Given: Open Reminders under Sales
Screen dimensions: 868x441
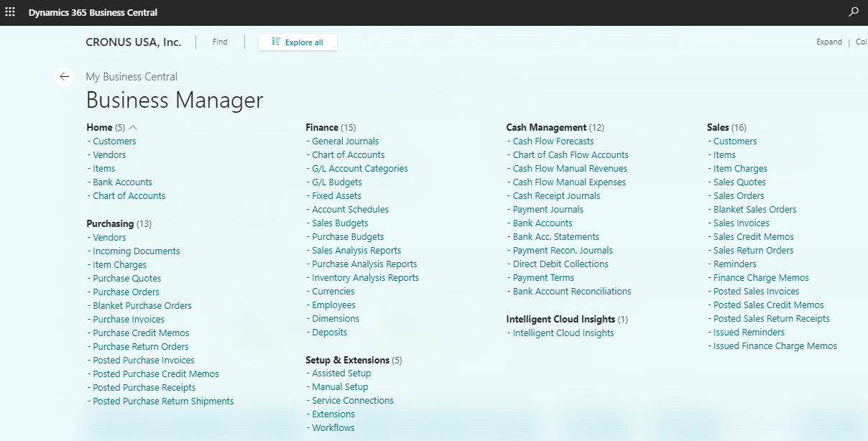Looking at the screenshot, I should click(x=735, y=264).
